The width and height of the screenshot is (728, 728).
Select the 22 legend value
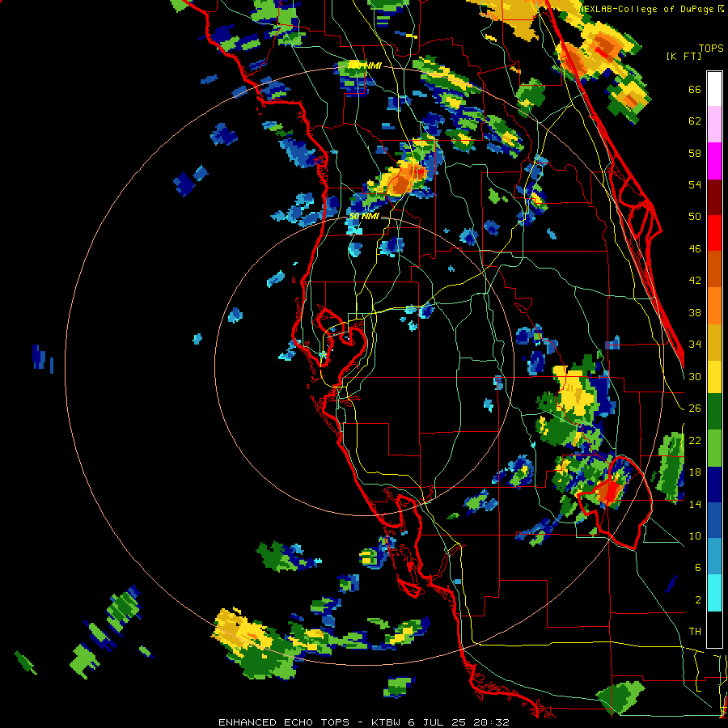[x=695, y=440]
